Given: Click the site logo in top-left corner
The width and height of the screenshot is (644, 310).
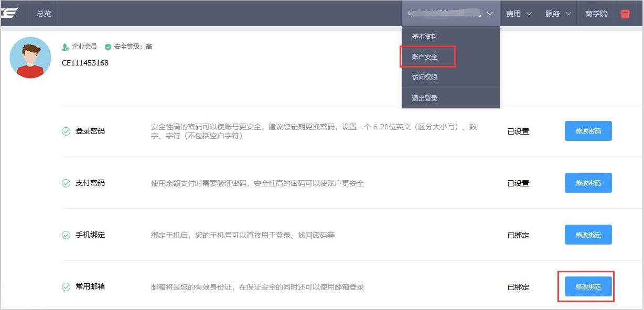Looking at the screenshot, I should pos(9,13).
